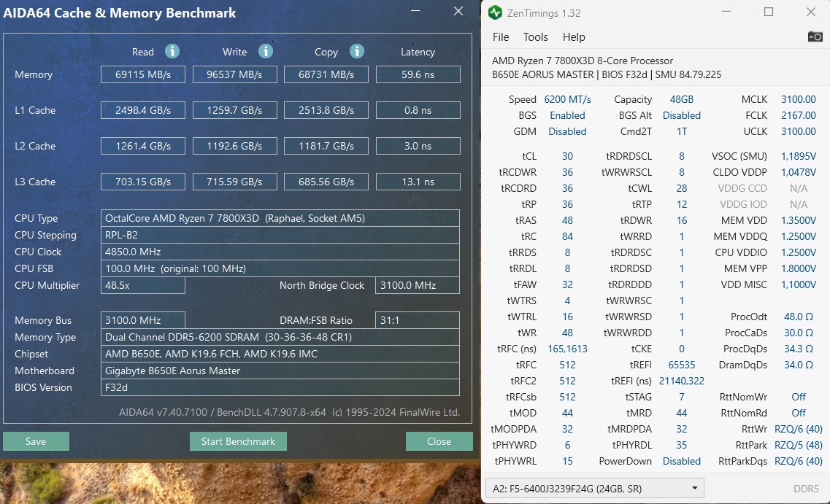Viewport: 830px width, 504px height.
Task: Click L1 Cache Read value 2498.4 GB/s
Action: [x=143, y=110]
